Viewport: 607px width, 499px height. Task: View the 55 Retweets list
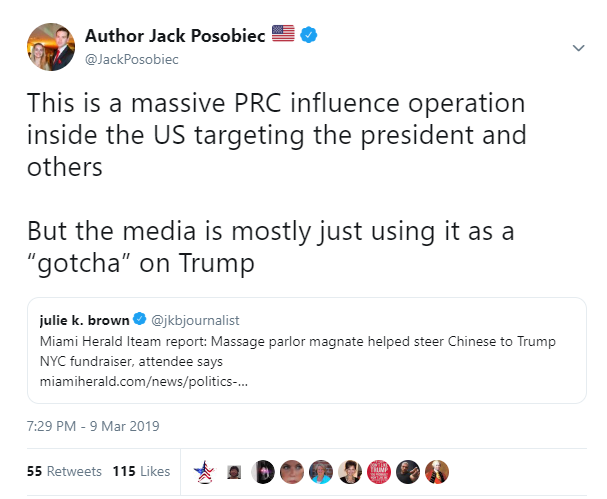click(x=64, y=472)
